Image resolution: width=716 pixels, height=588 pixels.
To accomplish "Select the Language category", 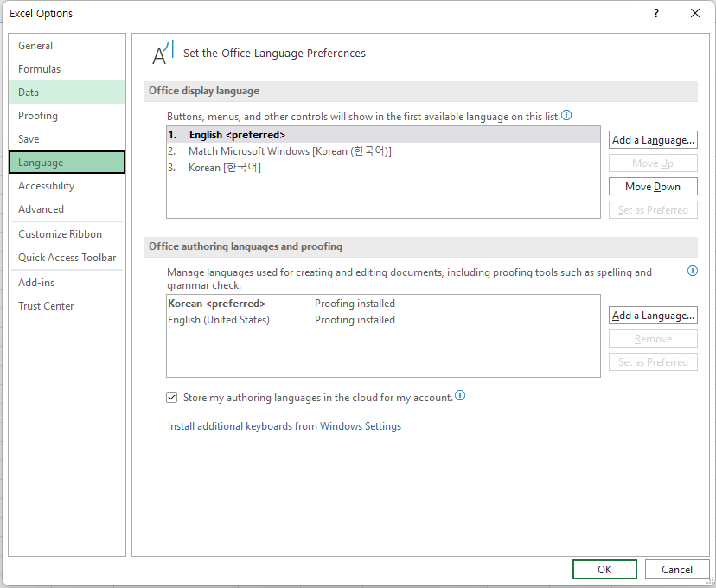I will pos(67,163).
